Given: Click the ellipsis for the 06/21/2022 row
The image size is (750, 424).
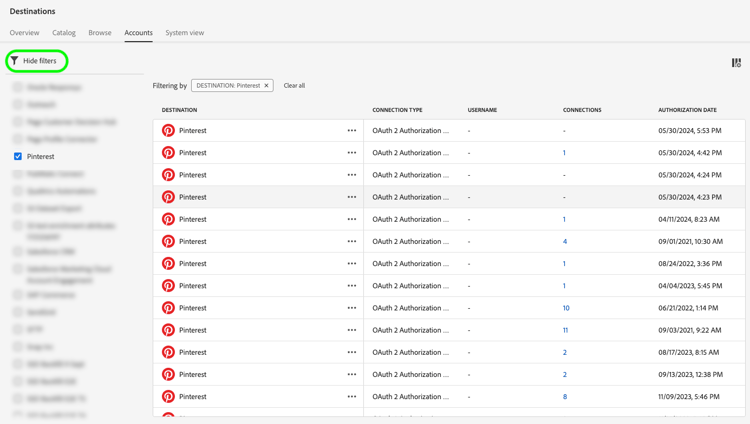Looking at the screenshot, I should (x=352, y=308).
